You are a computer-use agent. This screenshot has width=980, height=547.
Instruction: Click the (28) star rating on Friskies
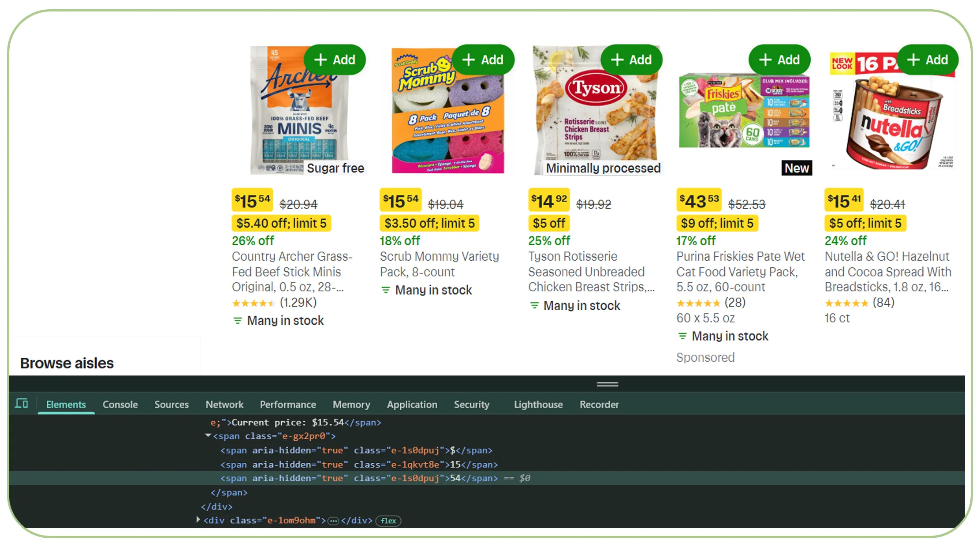tap(711, 303)
